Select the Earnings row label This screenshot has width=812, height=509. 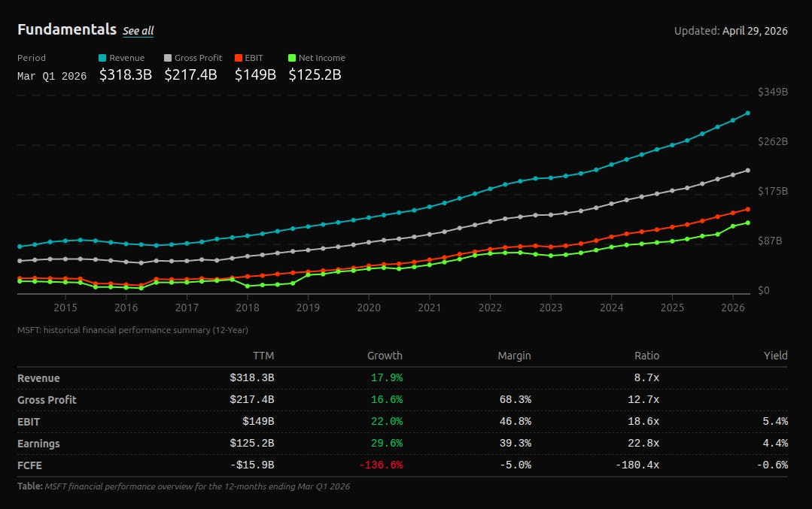coord(38,444)
